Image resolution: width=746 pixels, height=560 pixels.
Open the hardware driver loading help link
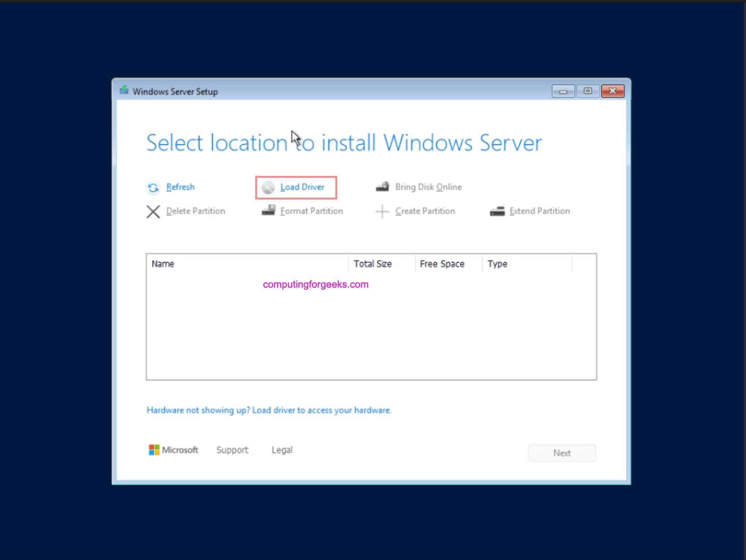click(269, 410)
